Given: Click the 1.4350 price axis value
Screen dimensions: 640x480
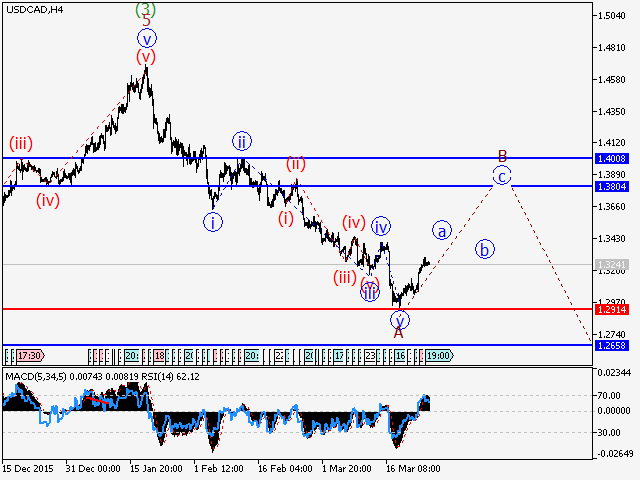Looking at the screenshot, I should (x=611, y=111).
